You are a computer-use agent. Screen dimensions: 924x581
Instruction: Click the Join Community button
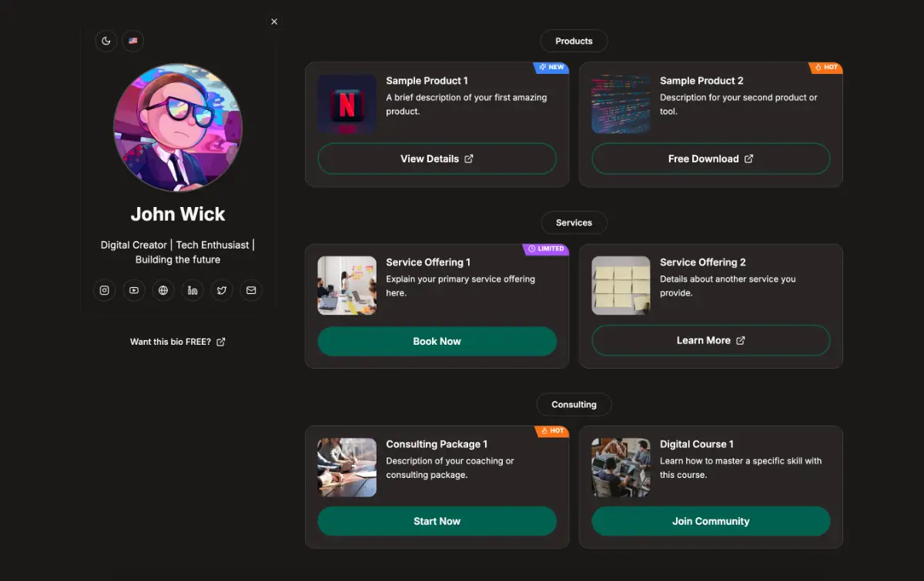(711, 521)
